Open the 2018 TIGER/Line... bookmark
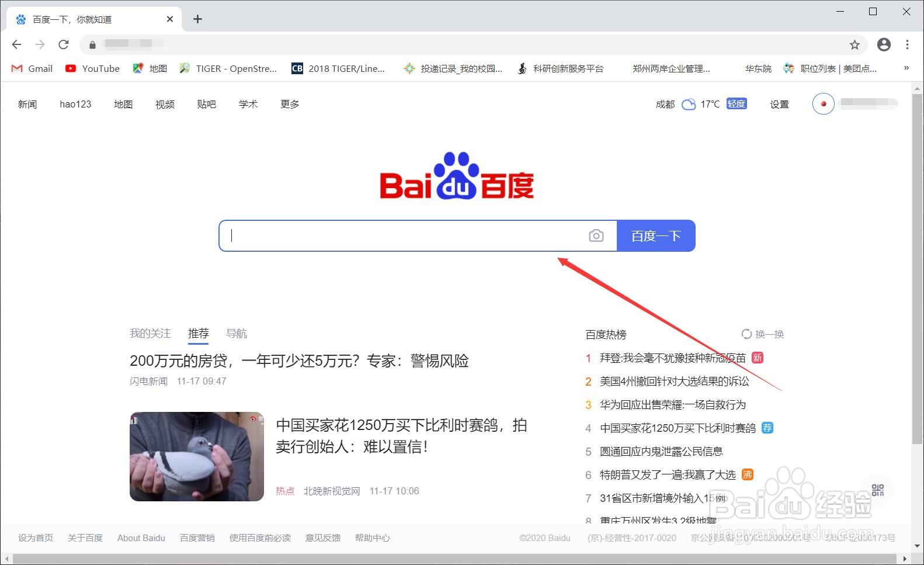The image size is (924, 565). pyautogui.click(x=338, y=68)
